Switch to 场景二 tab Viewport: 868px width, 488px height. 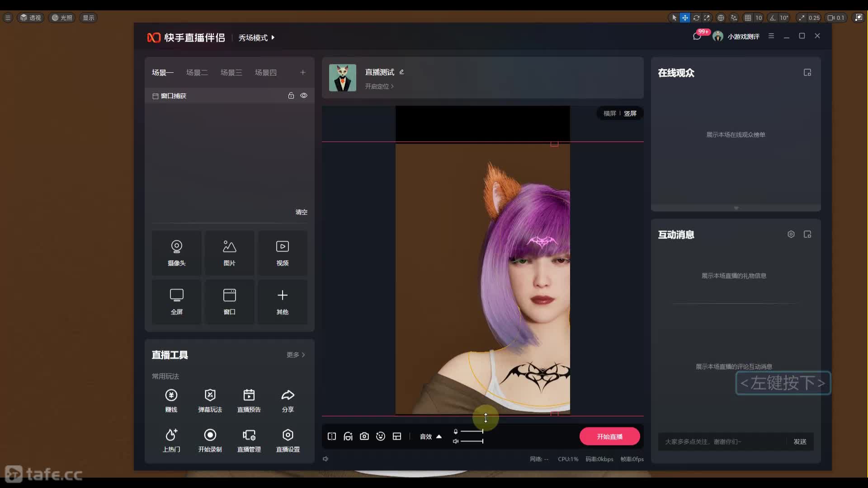[197, 73]
